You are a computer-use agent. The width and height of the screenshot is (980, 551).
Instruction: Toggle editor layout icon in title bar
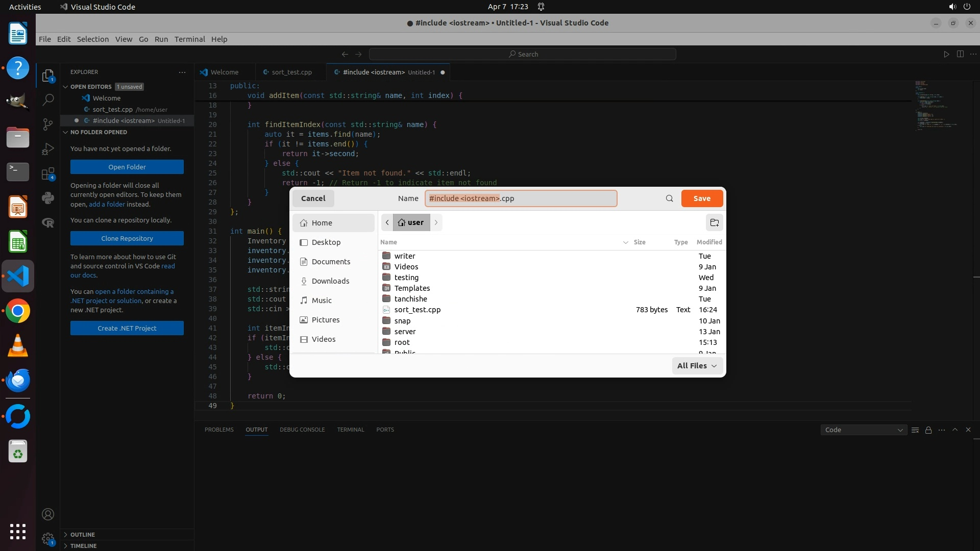960,54
